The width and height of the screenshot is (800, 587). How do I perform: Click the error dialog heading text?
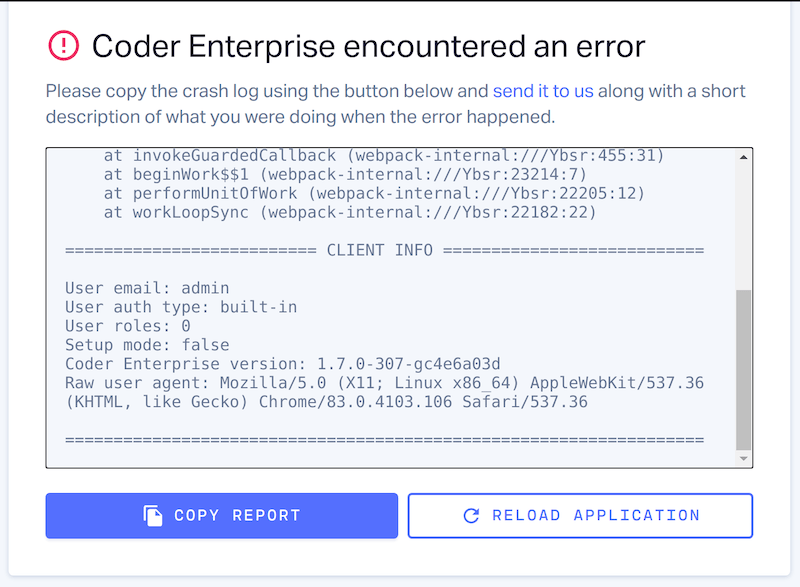[x=370, y=46]
